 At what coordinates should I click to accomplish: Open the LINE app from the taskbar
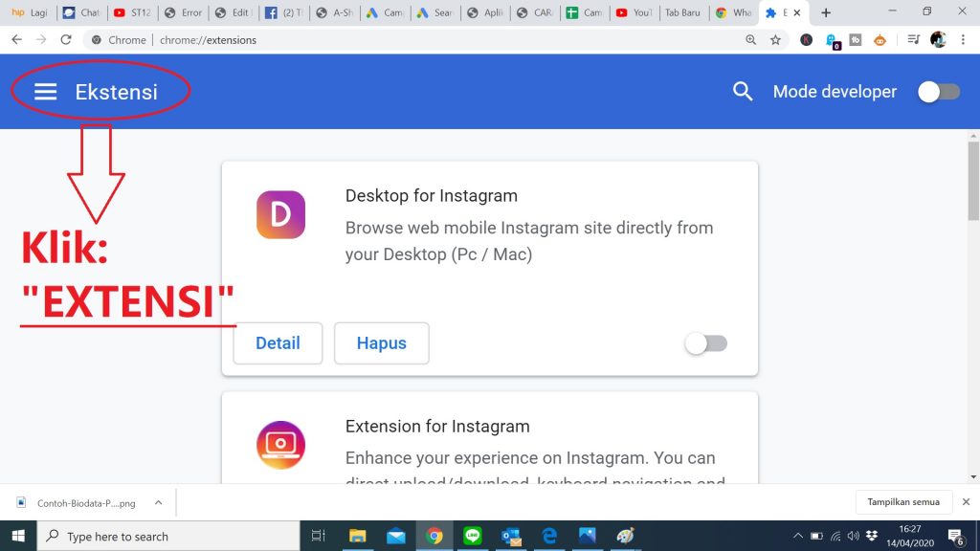(x=472, y=536)
